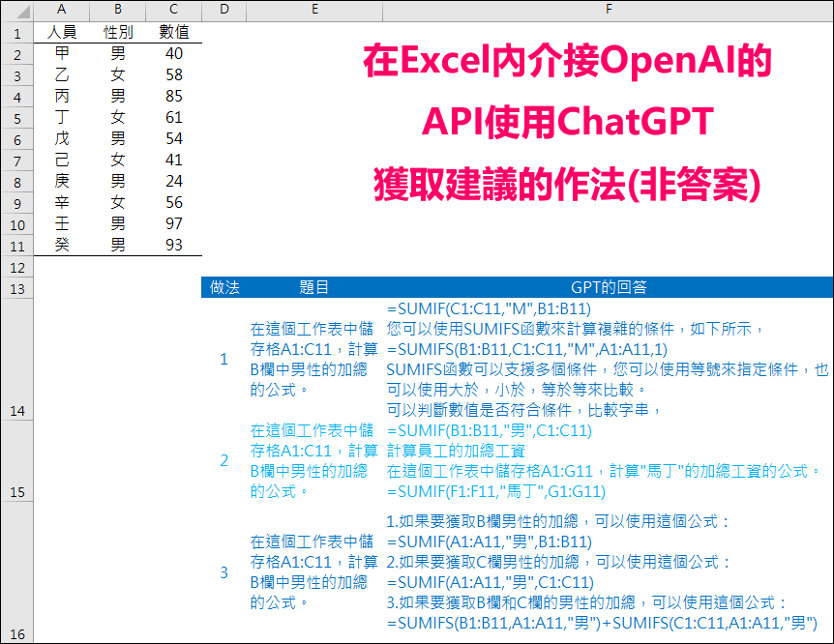The image size is (834, 644).
Task: Select cell containing 甲
Action: pos(62,54)
